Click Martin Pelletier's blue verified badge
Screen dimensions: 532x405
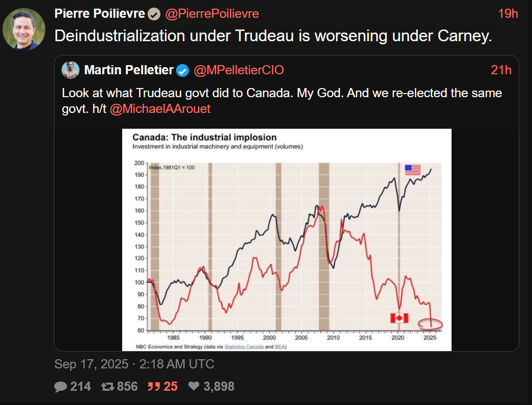coord(183,71)
